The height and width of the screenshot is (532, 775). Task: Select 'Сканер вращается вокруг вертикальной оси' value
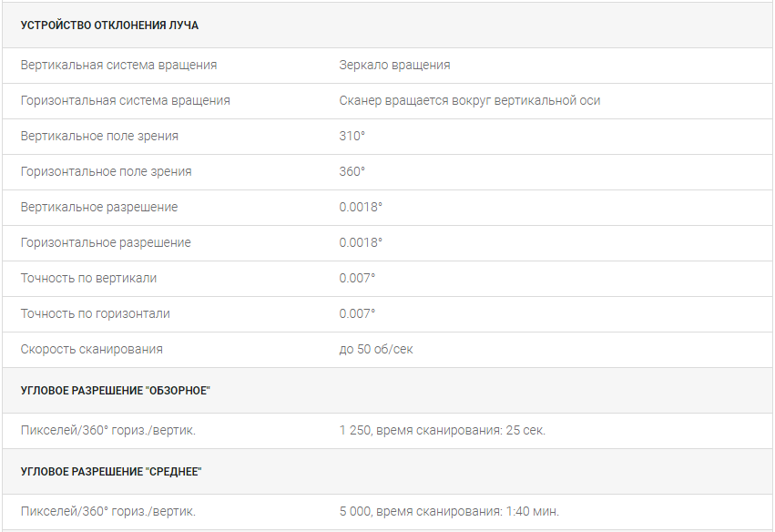point(470,101)
